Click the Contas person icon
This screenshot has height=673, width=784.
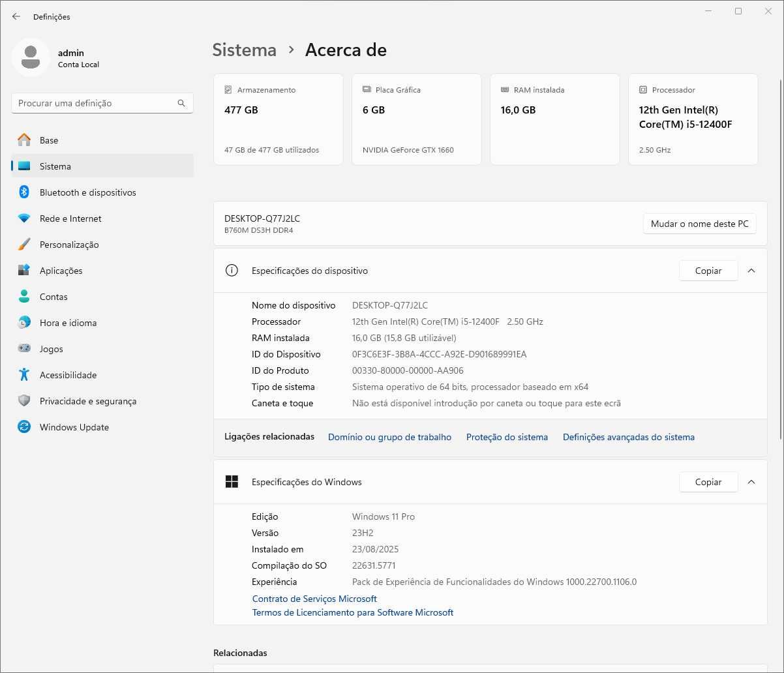pyautogui.click(x=24, y=297)
